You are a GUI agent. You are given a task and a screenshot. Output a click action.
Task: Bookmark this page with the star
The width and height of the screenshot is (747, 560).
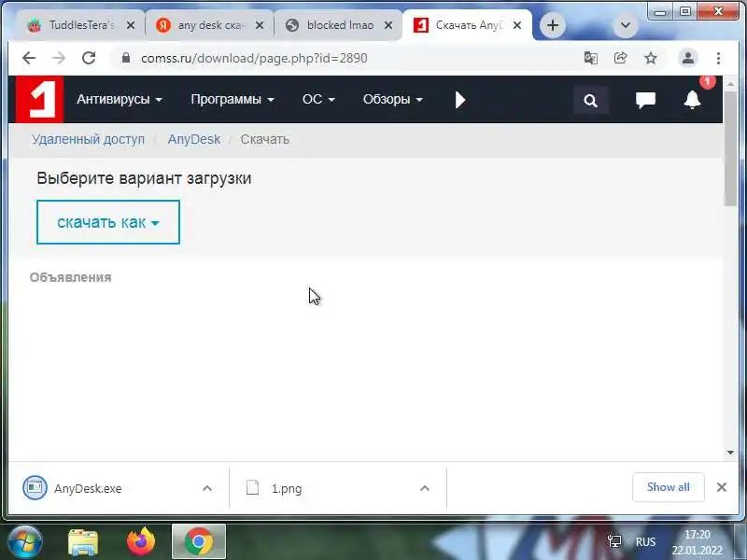pos(650,58)
